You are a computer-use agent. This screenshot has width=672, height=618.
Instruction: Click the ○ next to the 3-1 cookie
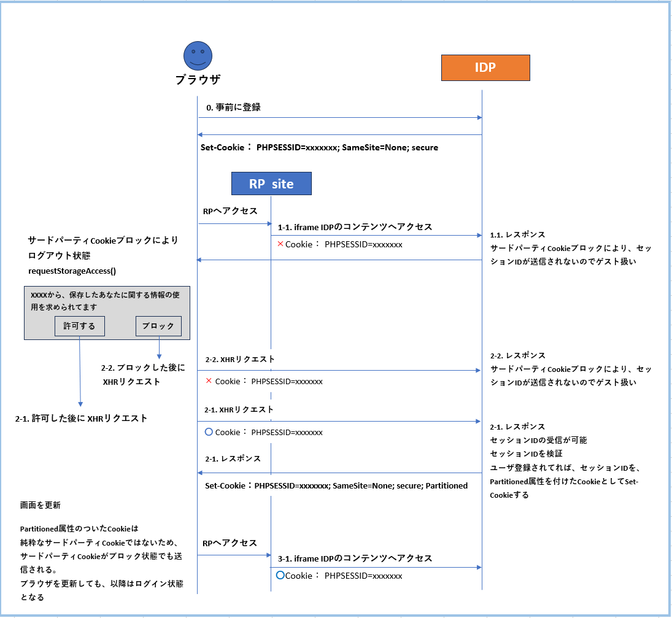pos(280,575)
